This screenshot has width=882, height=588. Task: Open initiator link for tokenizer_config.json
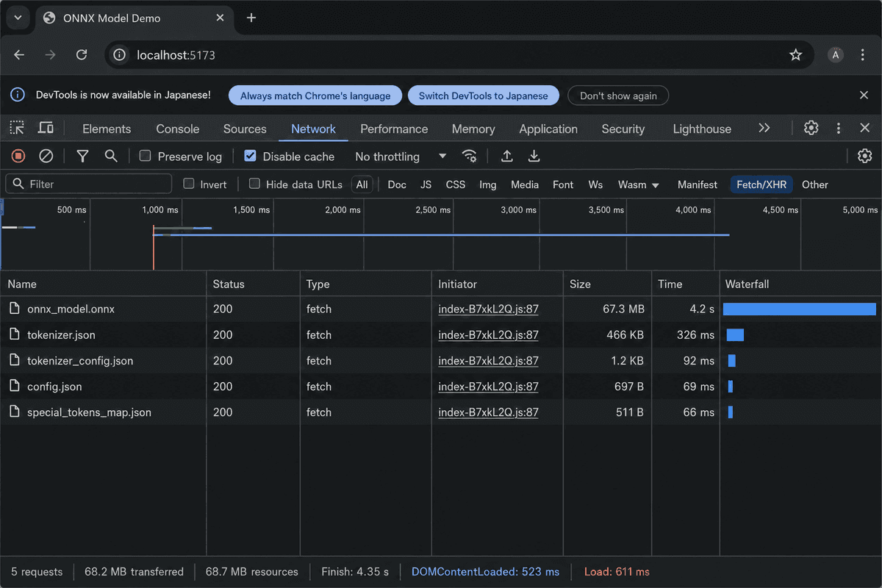tap(488, 361)
